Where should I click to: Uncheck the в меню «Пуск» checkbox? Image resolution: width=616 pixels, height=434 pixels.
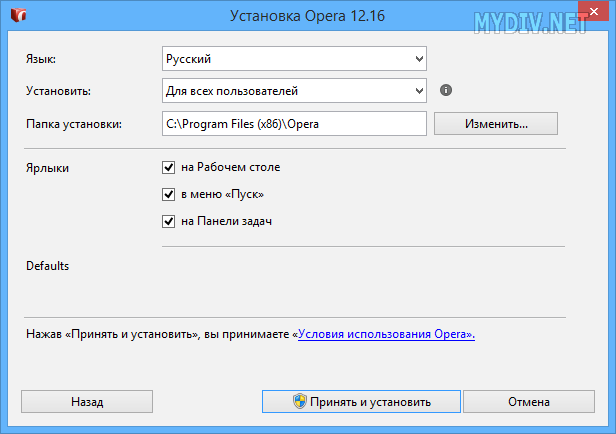click(169, 194)
